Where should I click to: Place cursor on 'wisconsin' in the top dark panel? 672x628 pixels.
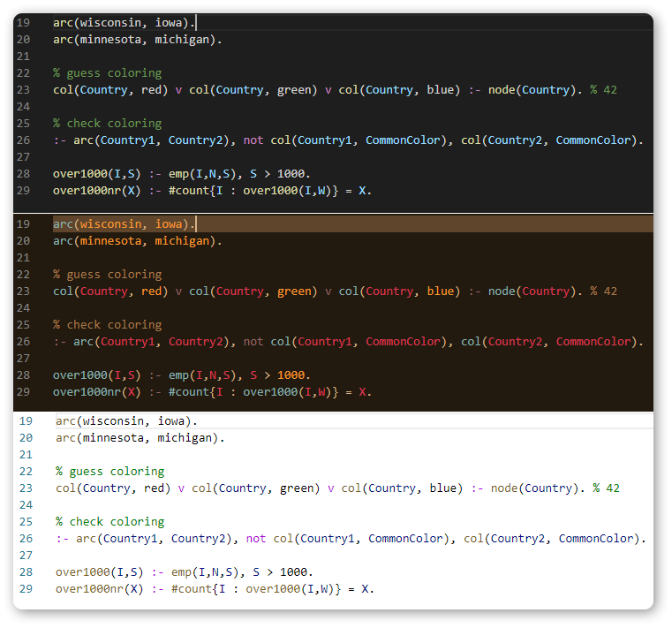click(x=111, y=23)
